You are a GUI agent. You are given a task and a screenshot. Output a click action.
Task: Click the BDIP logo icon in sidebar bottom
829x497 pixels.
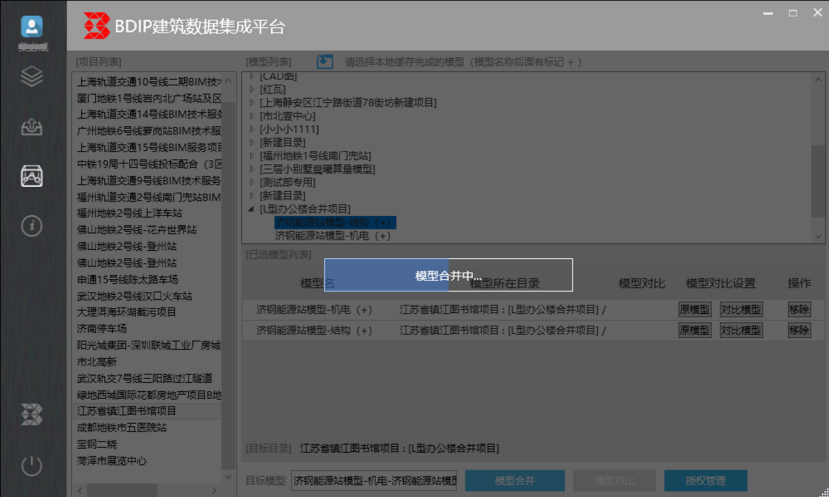[32, 415]
